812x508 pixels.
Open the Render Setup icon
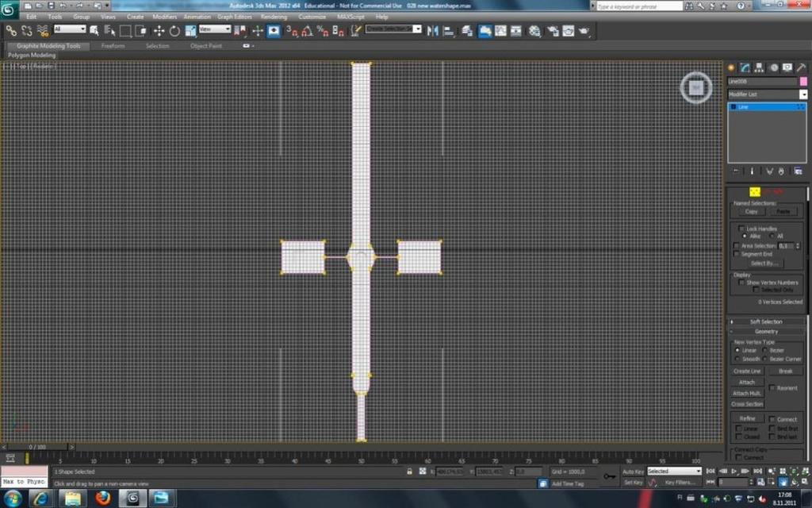(553, 31)
